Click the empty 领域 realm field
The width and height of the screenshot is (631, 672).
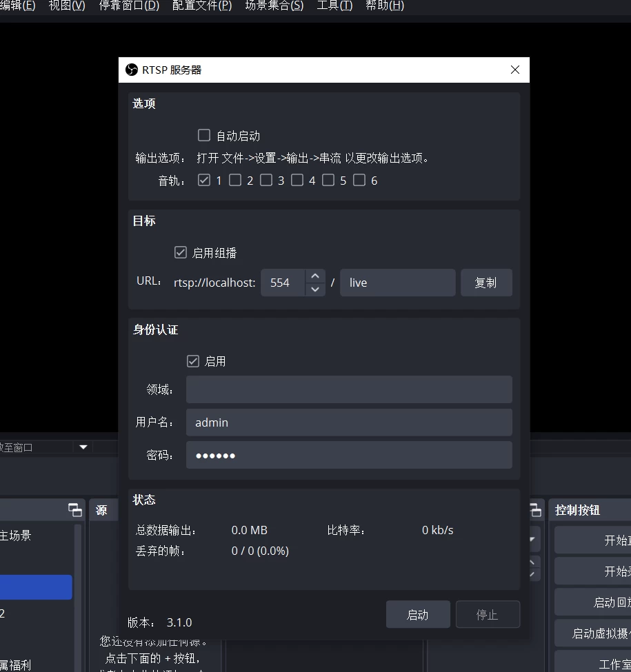(349, 389)
